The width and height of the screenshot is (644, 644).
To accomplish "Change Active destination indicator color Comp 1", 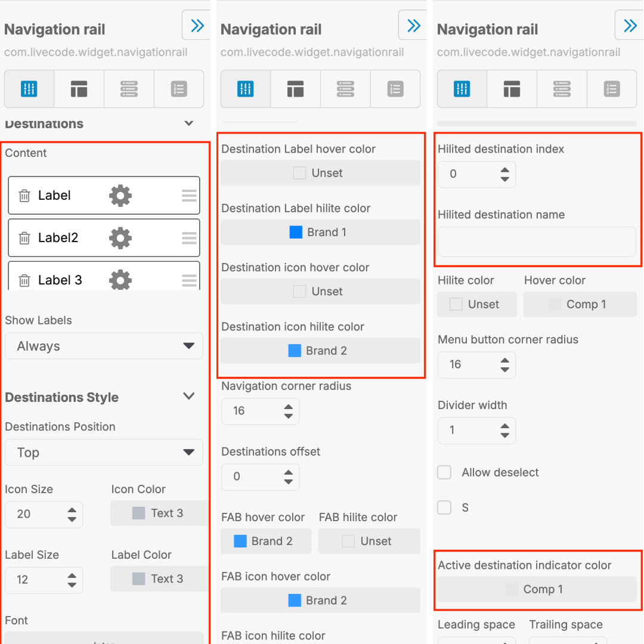I will point(537,589).
